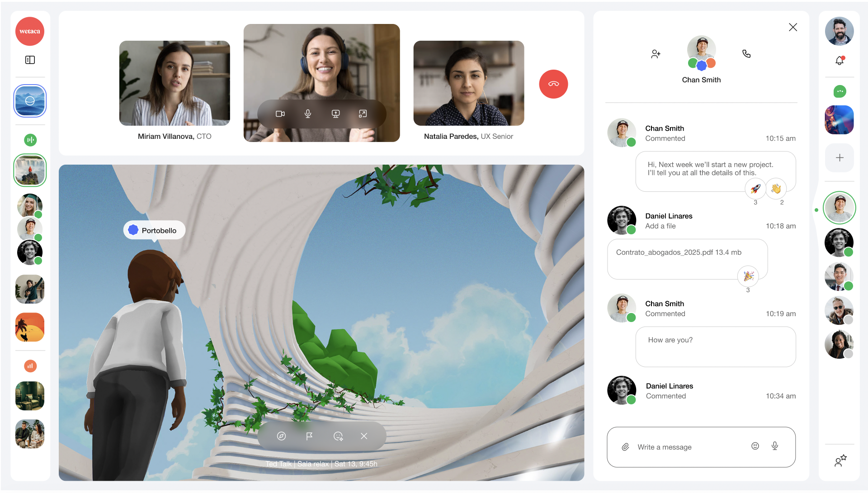Click the red hang up call button
The image size is (868, 493).
[x=553, y=84]
